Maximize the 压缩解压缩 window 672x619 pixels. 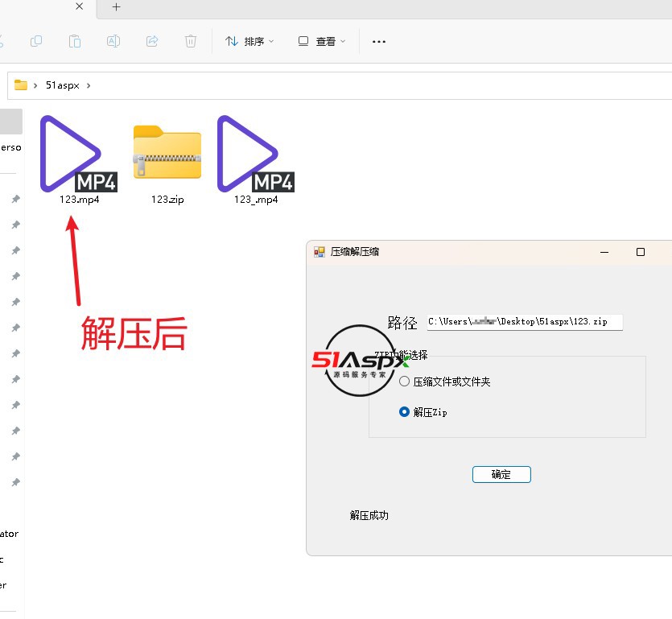[x=641, y=252]
